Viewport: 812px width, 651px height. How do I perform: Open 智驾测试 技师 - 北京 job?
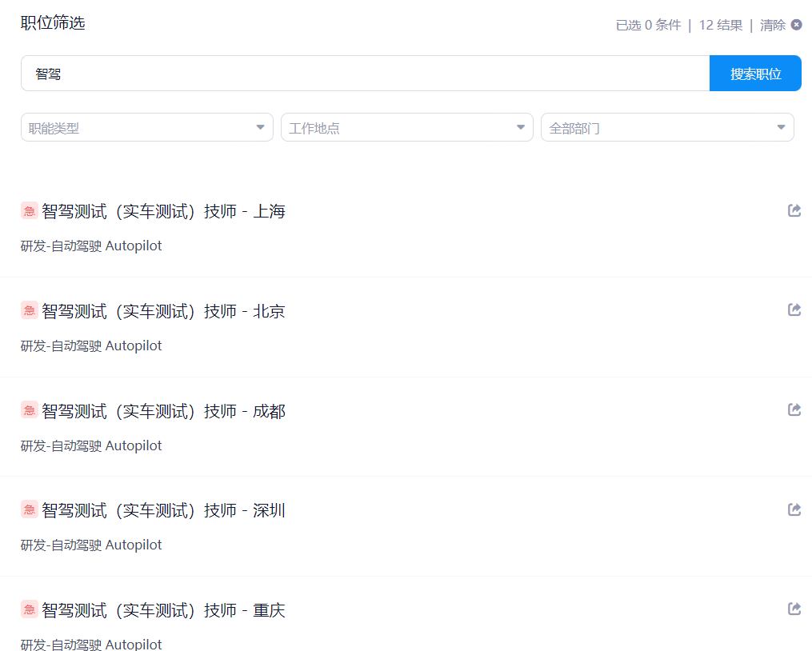(x=164, y=311)
